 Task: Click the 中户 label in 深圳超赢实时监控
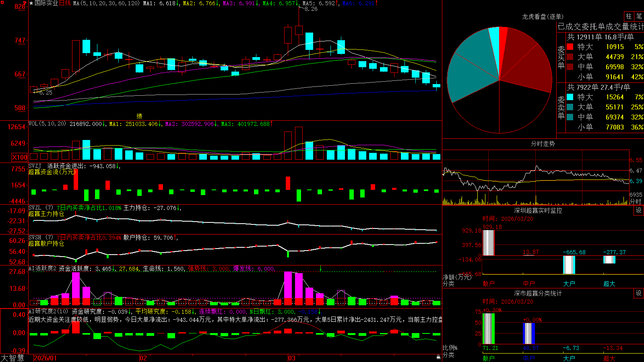pos(529,284)
